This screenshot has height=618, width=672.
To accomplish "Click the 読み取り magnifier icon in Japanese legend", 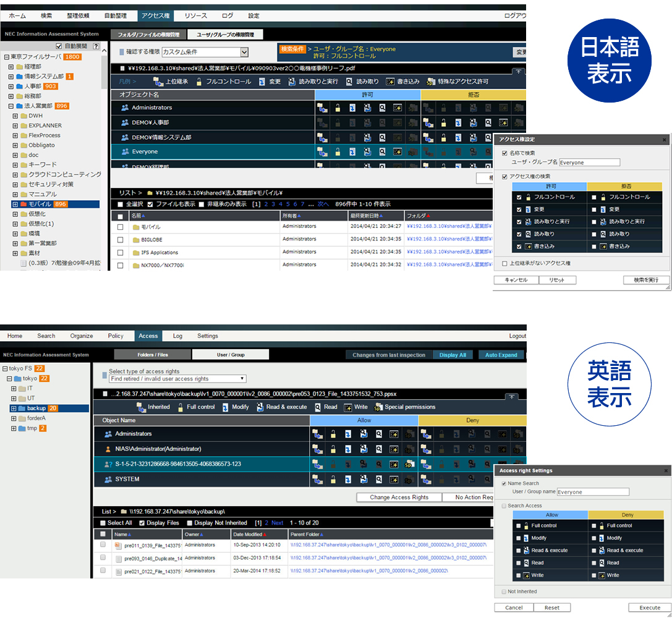I will (349, 82).
